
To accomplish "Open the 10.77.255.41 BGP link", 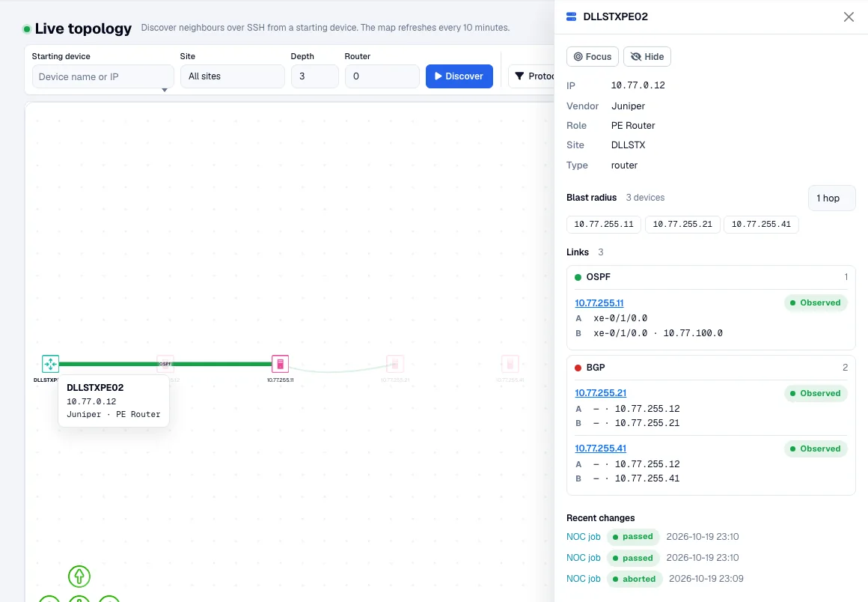I will pyautogui.click(x=601, y=449).
